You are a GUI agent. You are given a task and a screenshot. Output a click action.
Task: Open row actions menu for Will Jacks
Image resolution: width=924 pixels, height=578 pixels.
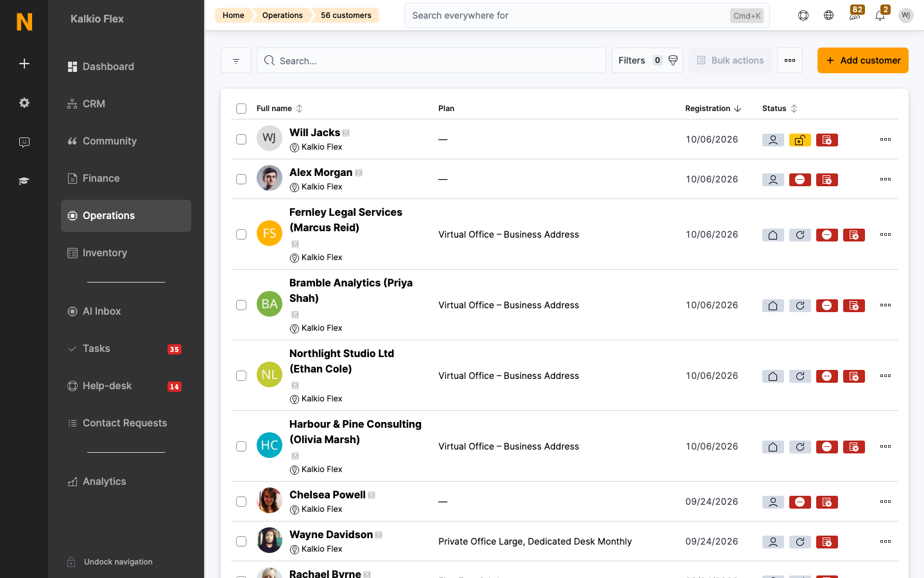coord(886,139)
